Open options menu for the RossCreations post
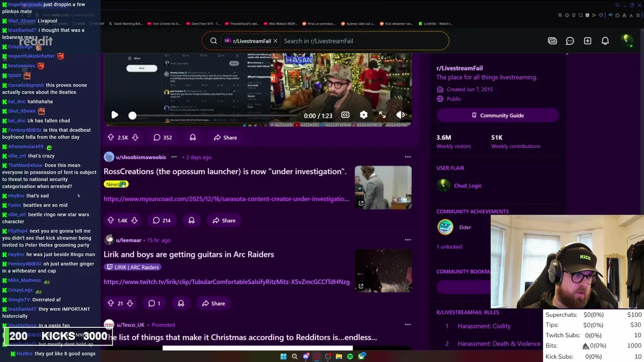This screenshot has height=362, width=644. pyautogui.click(x=408, y=157)
